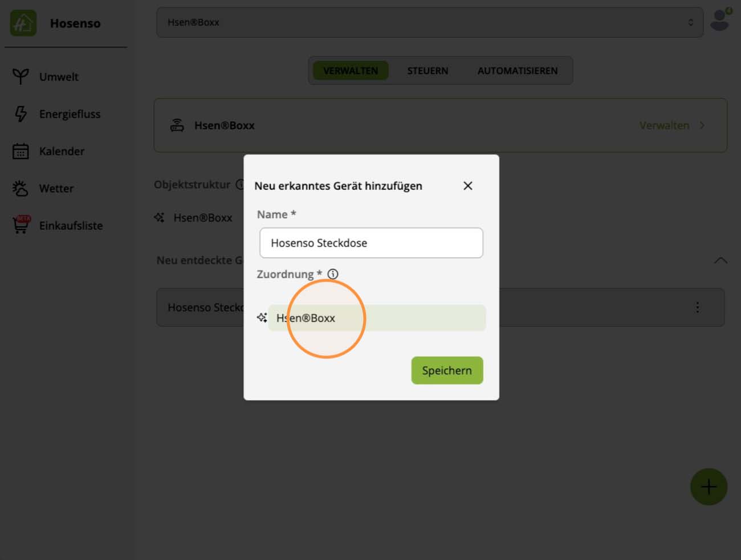Click the Objektstruktur heading label
This screenshot has width=741, height=560.
click(x=192, y=185)
